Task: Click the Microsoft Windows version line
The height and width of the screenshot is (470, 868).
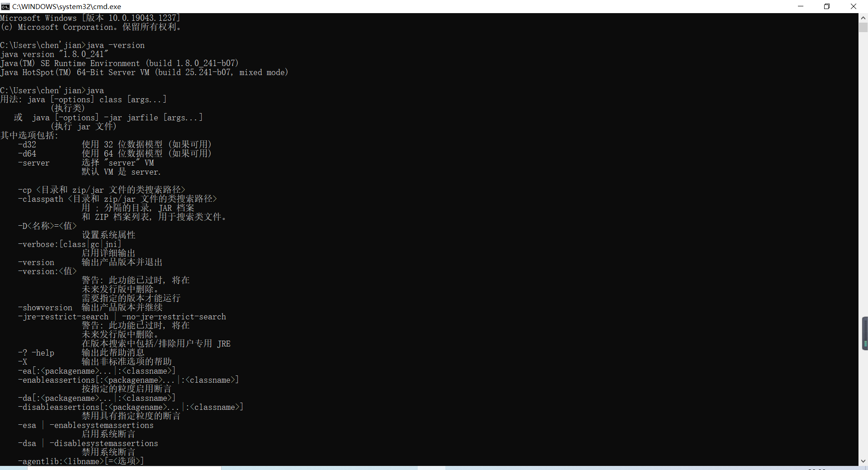Action: (x=90, y=18)
